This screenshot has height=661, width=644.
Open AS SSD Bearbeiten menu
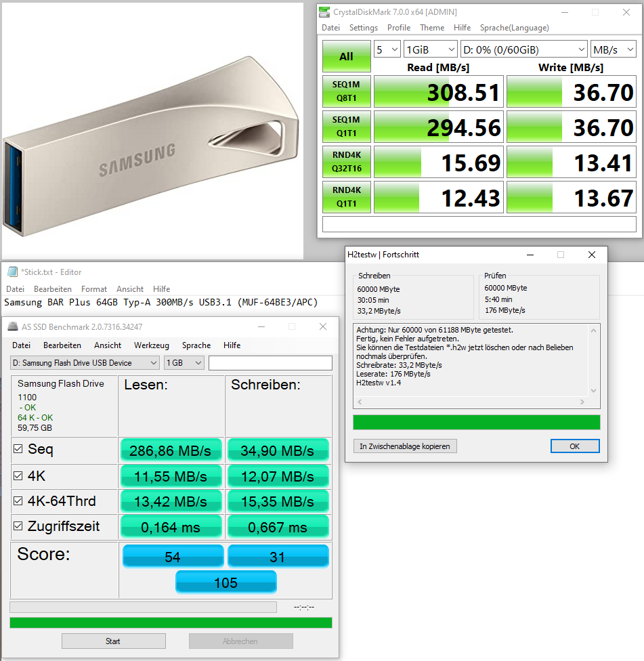tap(62, 345)
